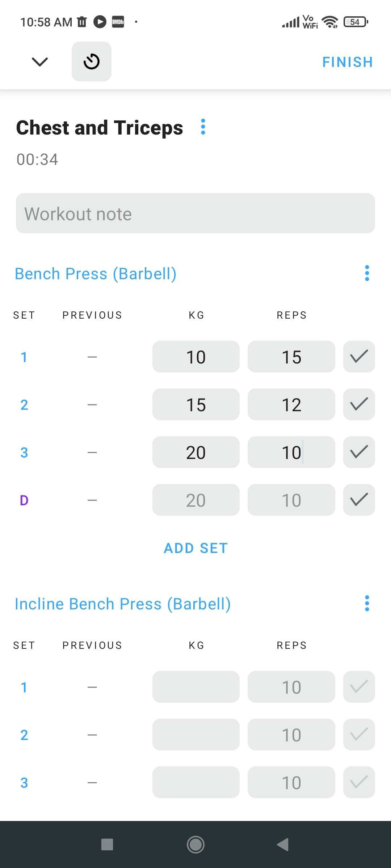Open Incline Bench Press options menu
The width and height of the screenshot is (391, 868).
pos(367,603)
